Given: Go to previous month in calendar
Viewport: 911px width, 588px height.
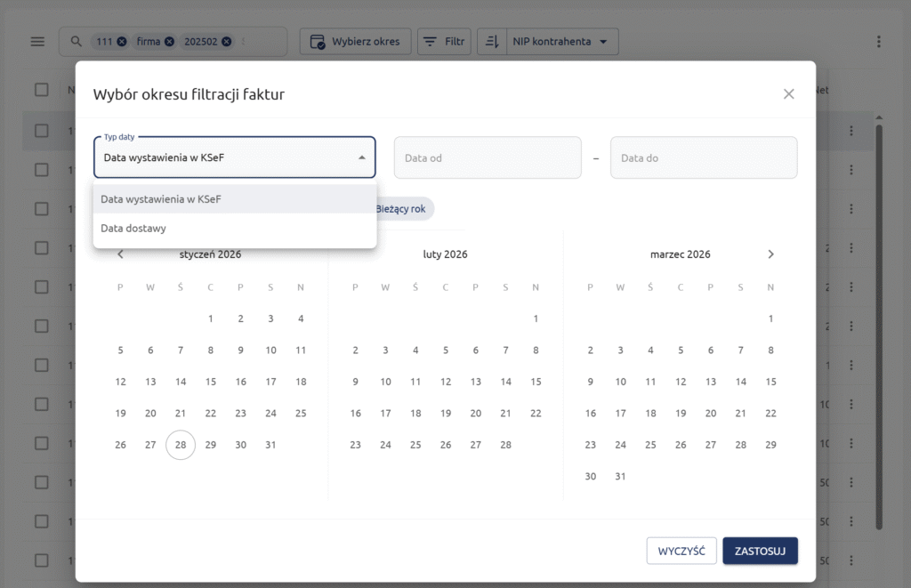Looking at the screenshot, I should pos(121,254).
